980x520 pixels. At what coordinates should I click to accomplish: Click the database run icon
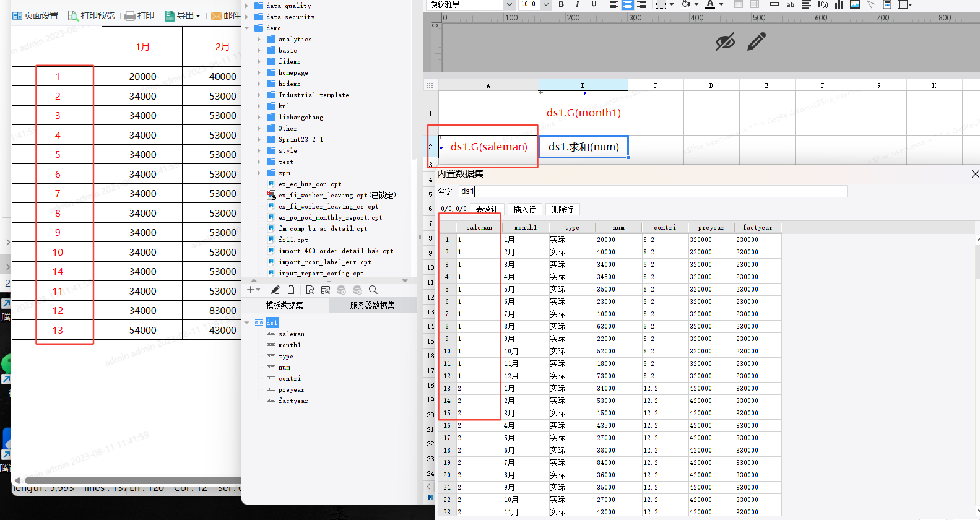tap(342, 290)
